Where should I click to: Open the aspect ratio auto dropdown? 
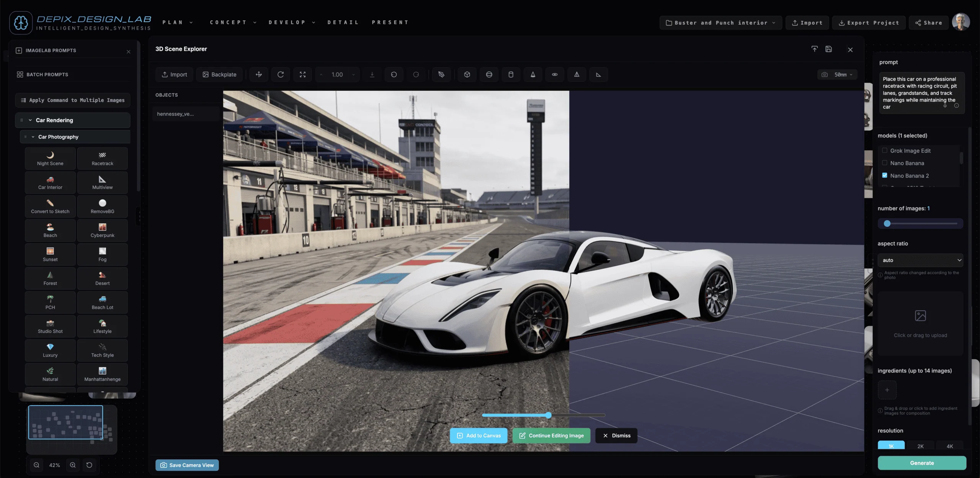(920, 260)
